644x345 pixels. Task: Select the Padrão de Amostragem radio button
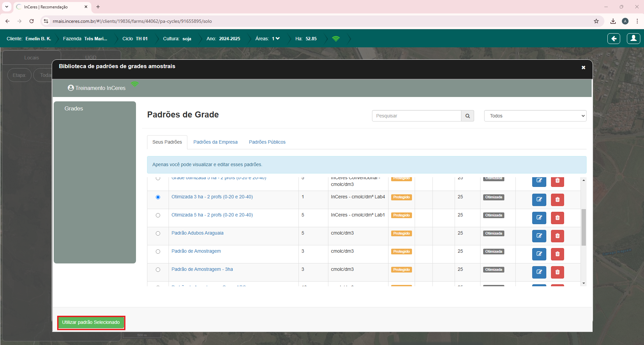click(158, 251)
